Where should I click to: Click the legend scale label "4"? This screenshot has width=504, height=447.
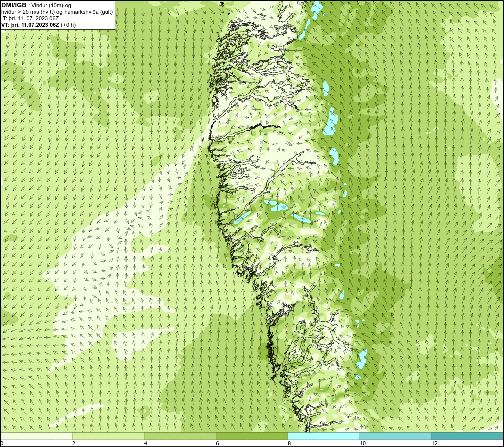(146, 444)
